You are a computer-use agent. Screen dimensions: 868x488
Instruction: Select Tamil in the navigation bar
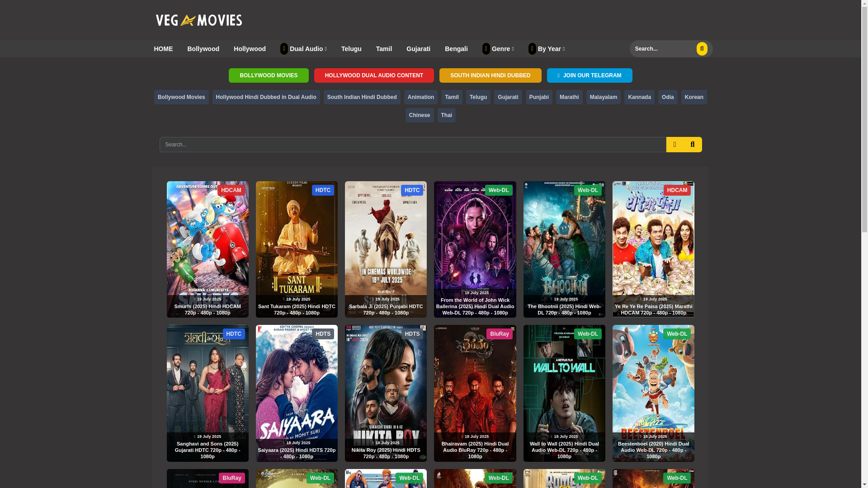click(x=384, y=49)
